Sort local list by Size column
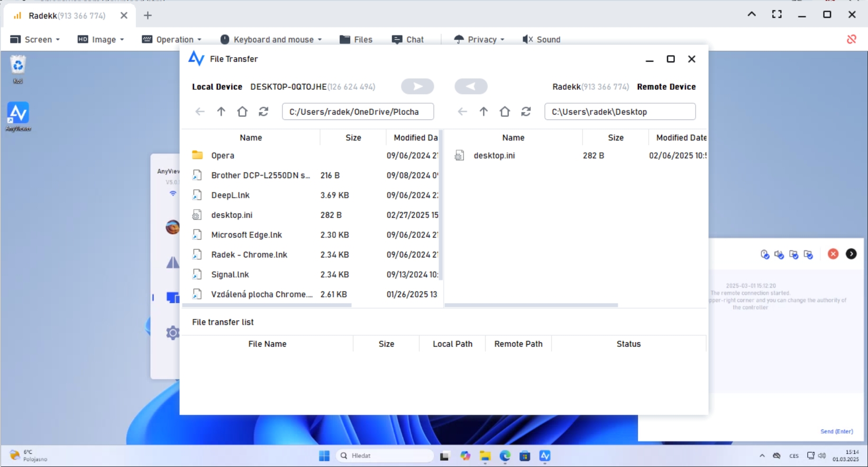Screen dimensions: 868x467 [353, 138]
